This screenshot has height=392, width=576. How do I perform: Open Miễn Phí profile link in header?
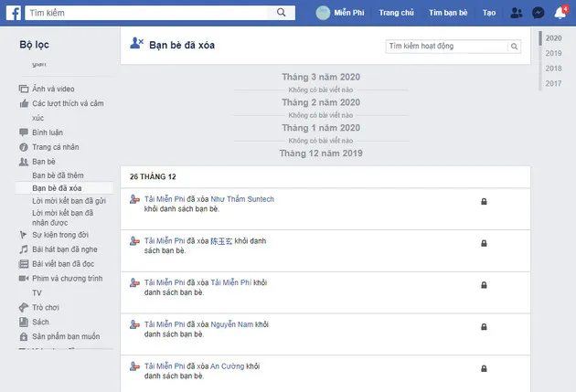349,13
